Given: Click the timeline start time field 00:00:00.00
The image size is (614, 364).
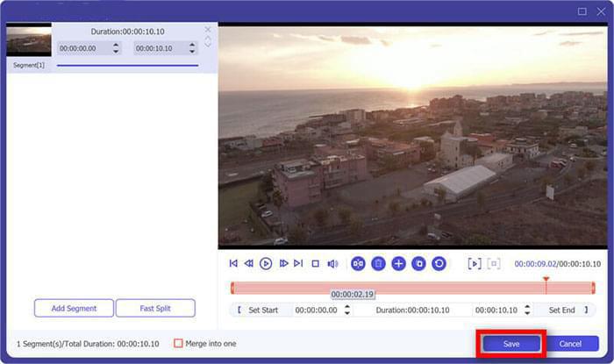Looking at the screenshot, I should point(317,310).
